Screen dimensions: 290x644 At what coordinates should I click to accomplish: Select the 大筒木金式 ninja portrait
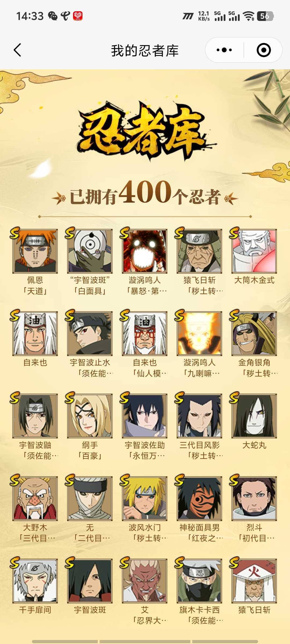click(x=254, y=251)
